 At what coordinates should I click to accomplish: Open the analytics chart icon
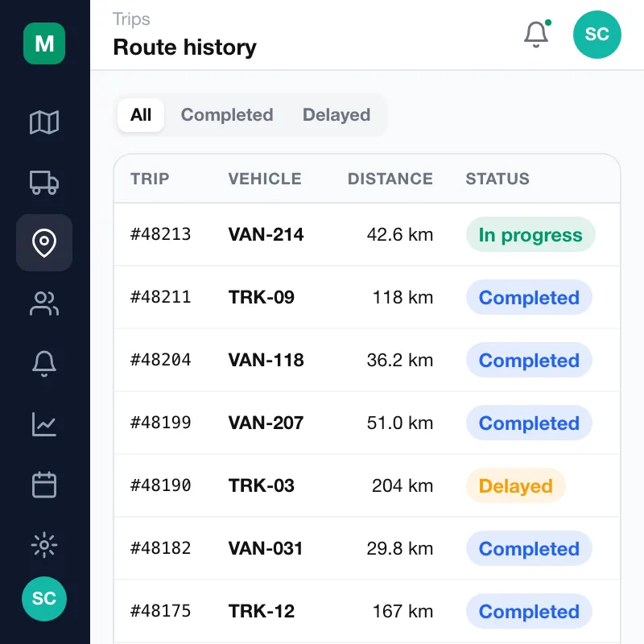(x=44, y=424)
